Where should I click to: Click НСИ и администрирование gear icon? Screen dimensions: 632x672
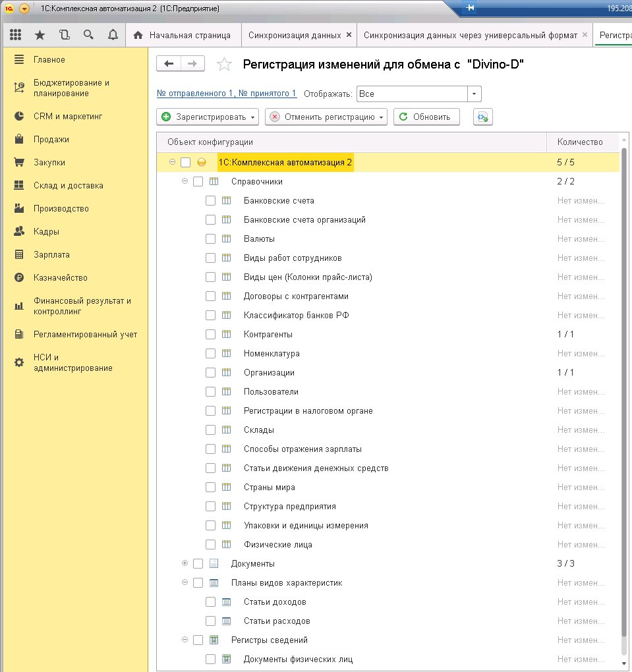pos(19,362)
